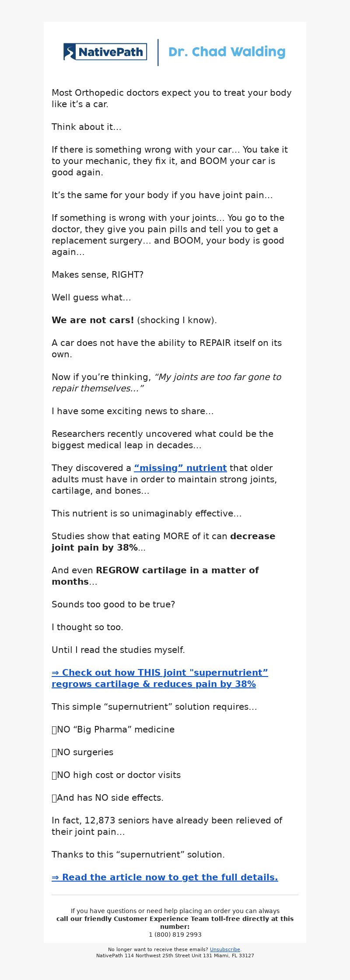Viewport: 350px width, 980px height.
Task: Click the "decrease joint pain by 38%" bold text
Action: pos(164,542)
